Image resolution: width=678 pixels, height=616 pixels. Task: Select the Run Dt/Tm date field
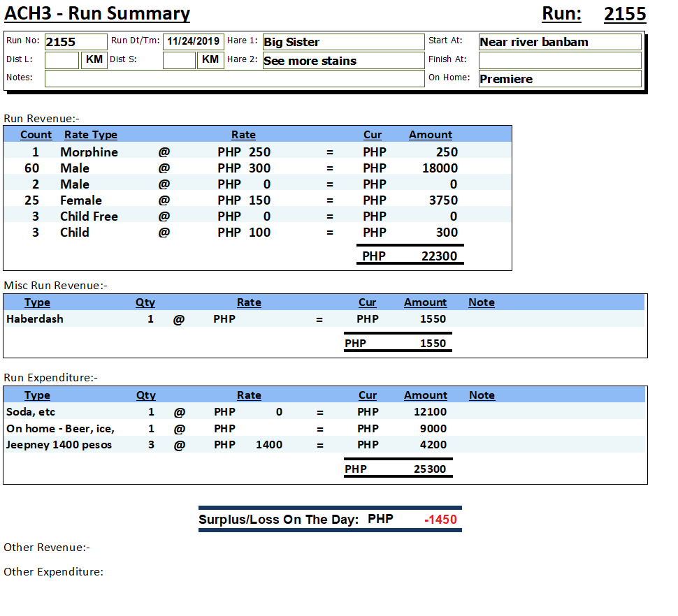click(x=194, y=41)
